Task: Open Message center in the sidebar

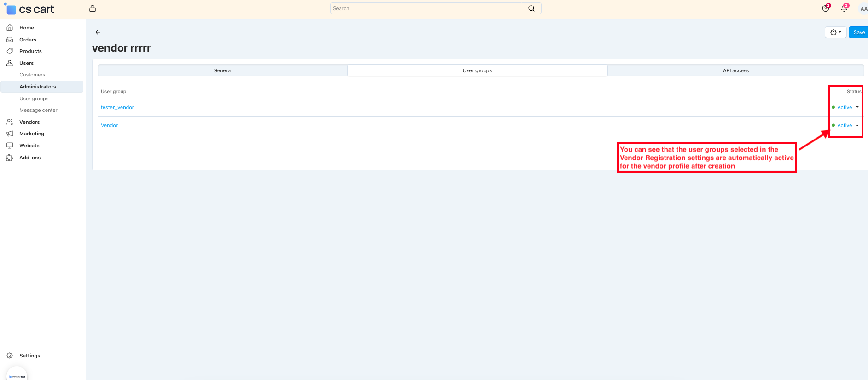Action: (38, 110)
